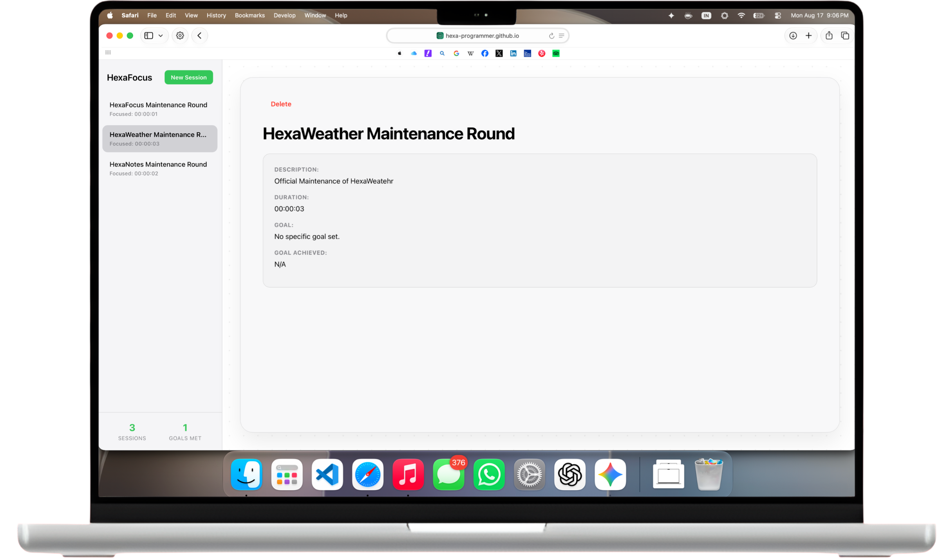Click the '3 SESSIONS' counter

[x=132, y=432]
